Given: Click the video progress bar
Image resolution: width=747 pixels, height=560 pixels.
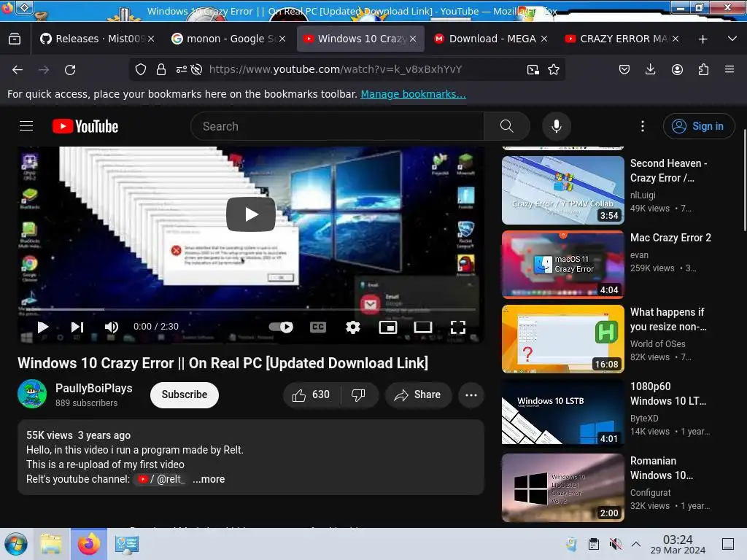Looking at the screenshot, I should click(251, 309).
